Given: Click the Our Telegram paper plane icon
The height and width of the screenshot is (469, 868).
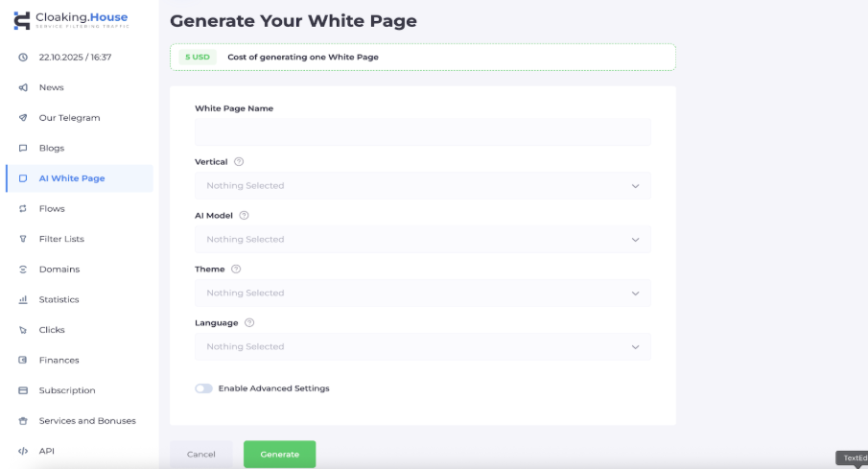Looking at the screenshot, I should [x=23, y=118].
